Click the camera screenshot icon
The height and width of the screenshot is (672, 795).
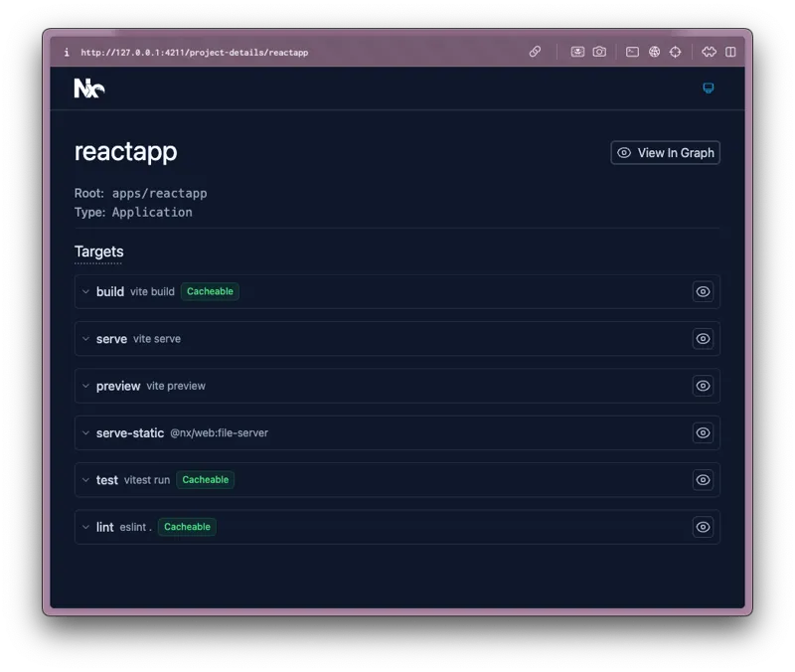click(599, 52)
